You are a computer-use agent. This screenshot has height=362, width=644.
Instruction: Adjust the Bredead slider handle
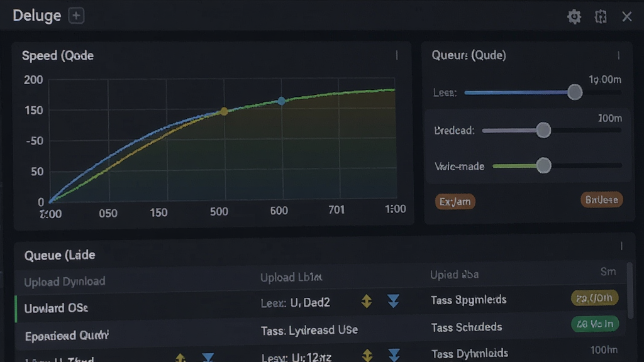pyautogui.click(x=543, y=130)
